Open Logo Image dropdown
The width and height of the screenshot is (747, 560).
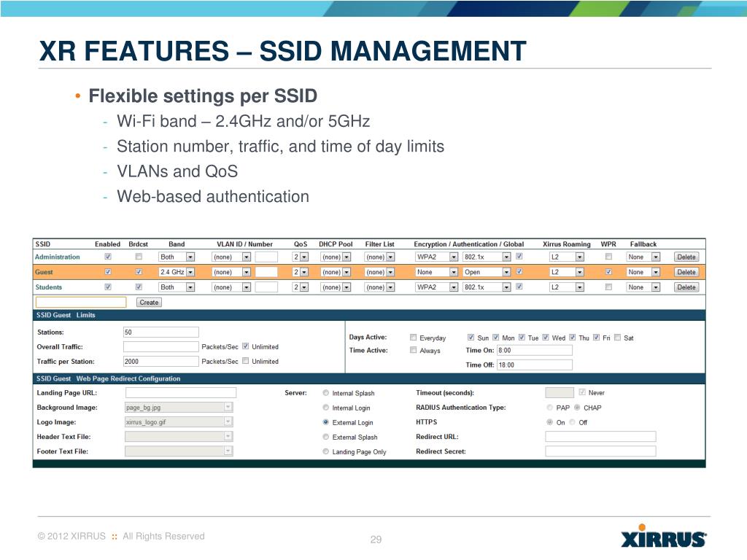[x=179, y=422]
